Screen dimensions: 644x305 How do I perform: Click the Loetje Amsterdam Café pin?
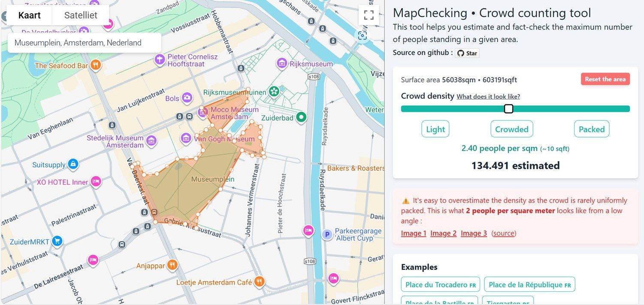[x=259, y=282]
